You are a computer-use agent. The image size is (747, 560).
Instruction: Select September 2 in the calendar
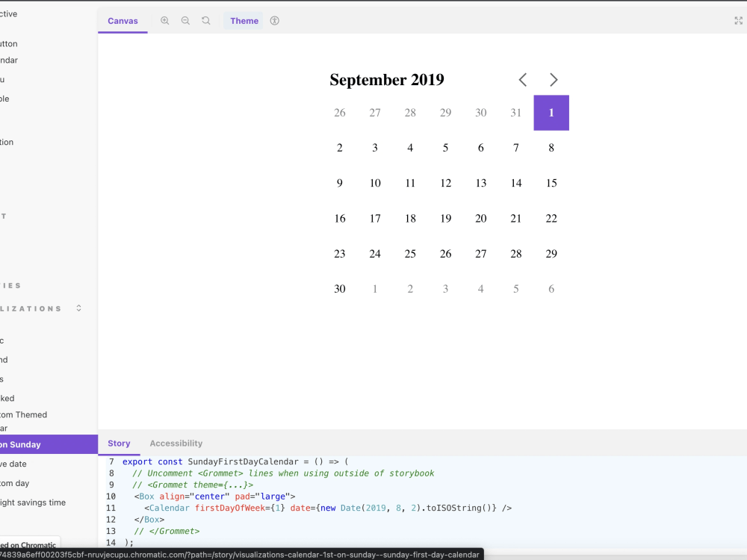pos(340,148)
